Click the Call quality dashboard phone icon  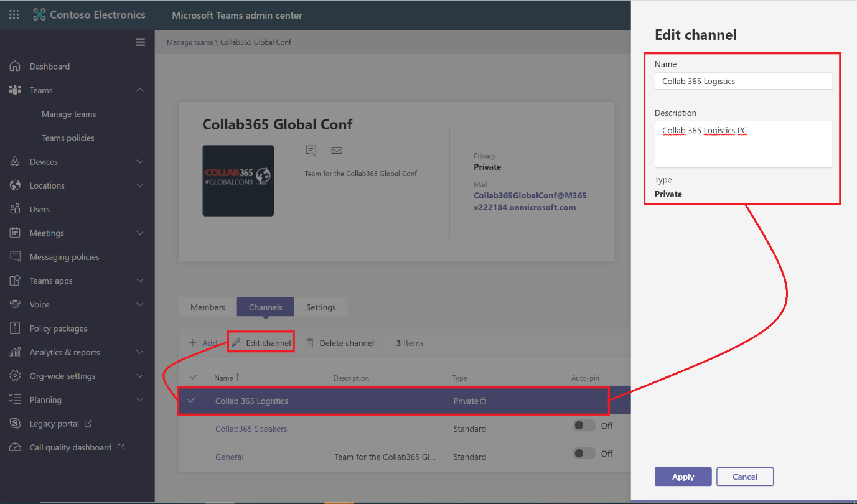[x=15, y=447]
